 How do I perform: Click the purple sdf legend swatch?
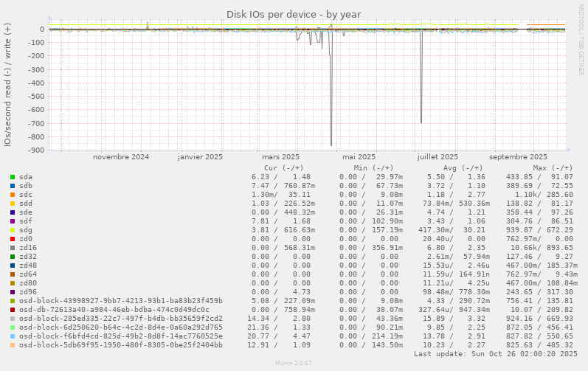tap(13, 221)
